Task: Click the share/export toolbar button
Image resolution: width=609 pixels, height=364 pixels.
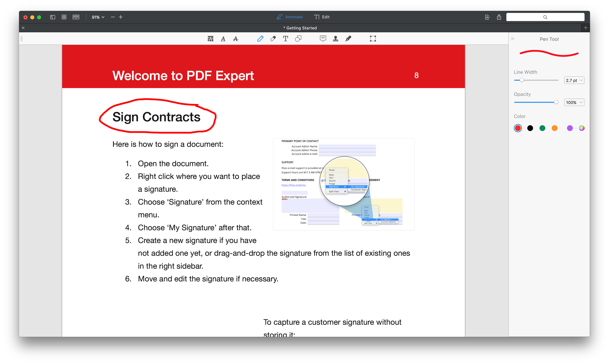Action: pyautogui.click(x=499, y=16)
